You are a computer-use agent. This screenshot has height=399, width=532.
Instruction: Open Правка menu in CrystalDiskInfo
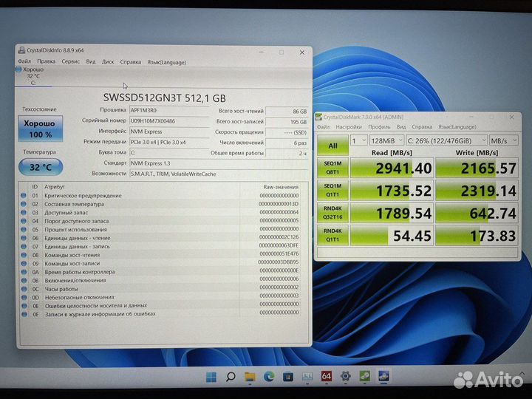tap(46, 61)
